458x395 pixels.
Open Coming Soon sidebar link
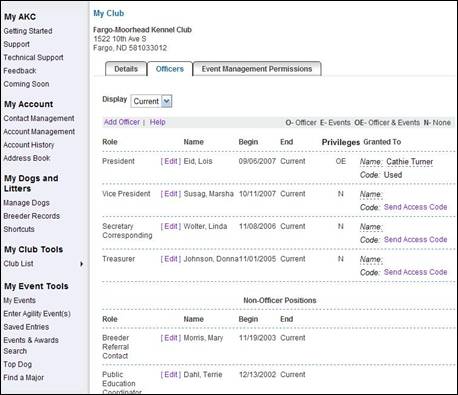point(26,84)
